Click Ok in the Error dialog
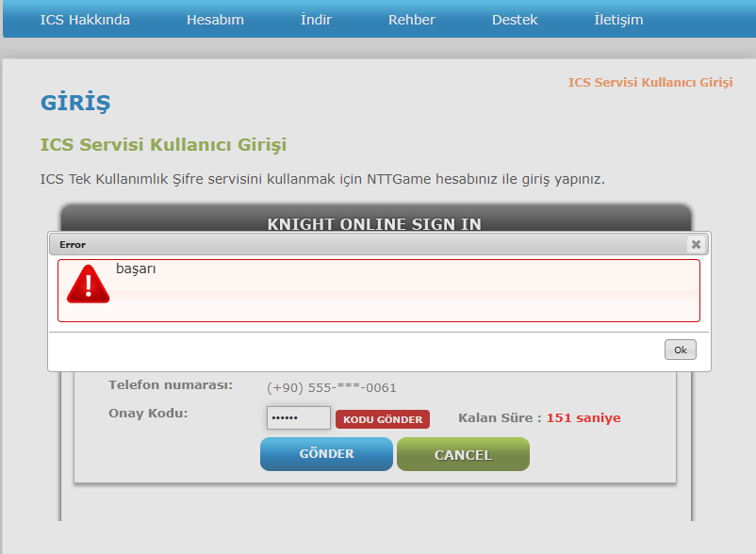 [681, 350]
